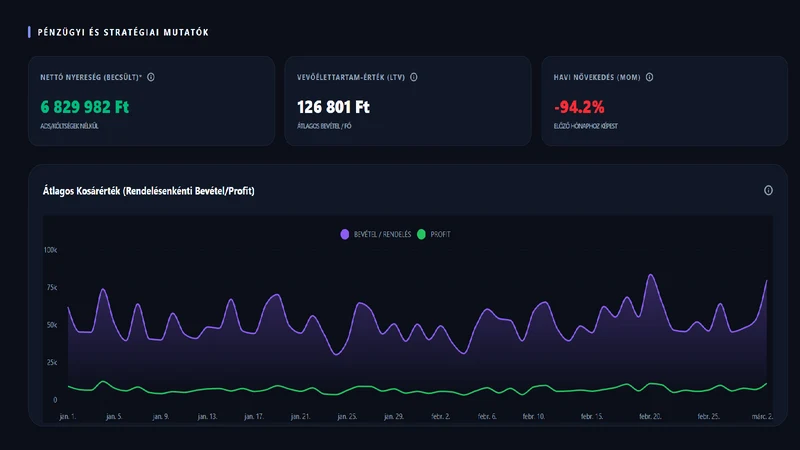
Task: Select the 126 801 Ft value
Action: (x=333, y=107)
